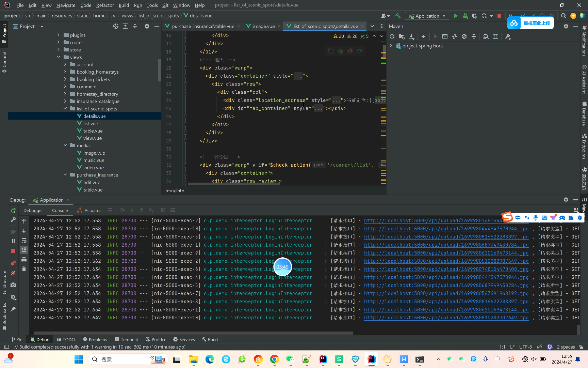This screenshot has height=368, width=588.
Task: Collapse the list_of_scenic_spots folder
Action: (x=65, y=109)
